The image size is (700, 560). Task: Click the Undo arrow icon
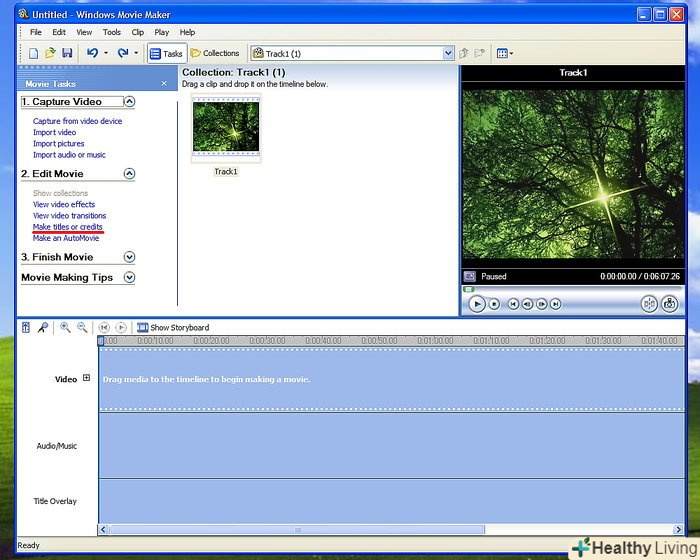[x=92, y=53]
